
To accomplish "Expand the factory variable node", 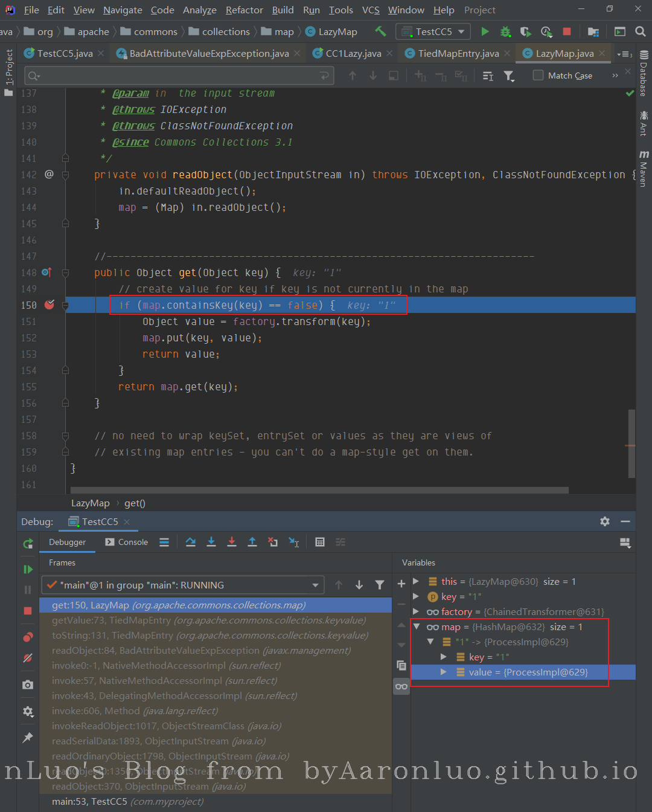I will point(416,611).
